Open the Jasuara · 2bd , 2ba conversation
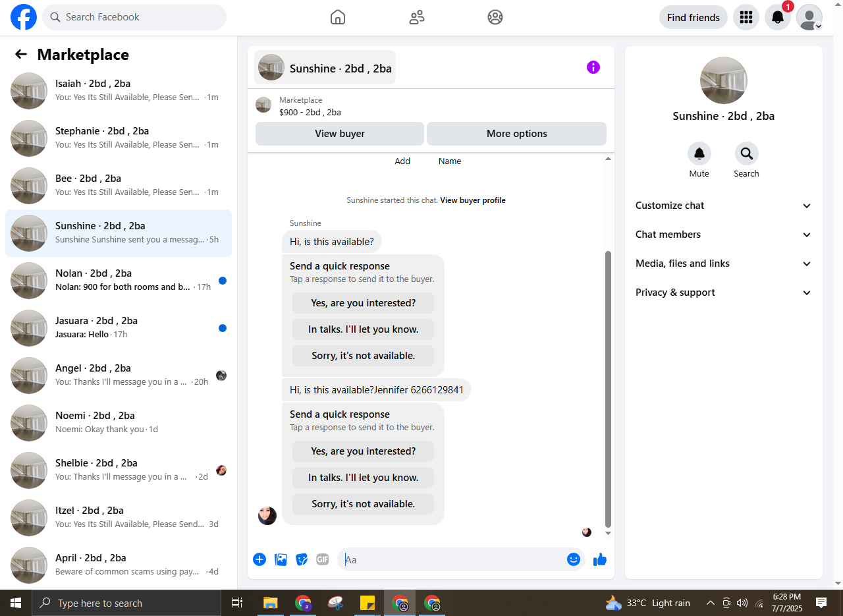The height and width of the screenshot is (616, 843). click(x=119, y=328)
